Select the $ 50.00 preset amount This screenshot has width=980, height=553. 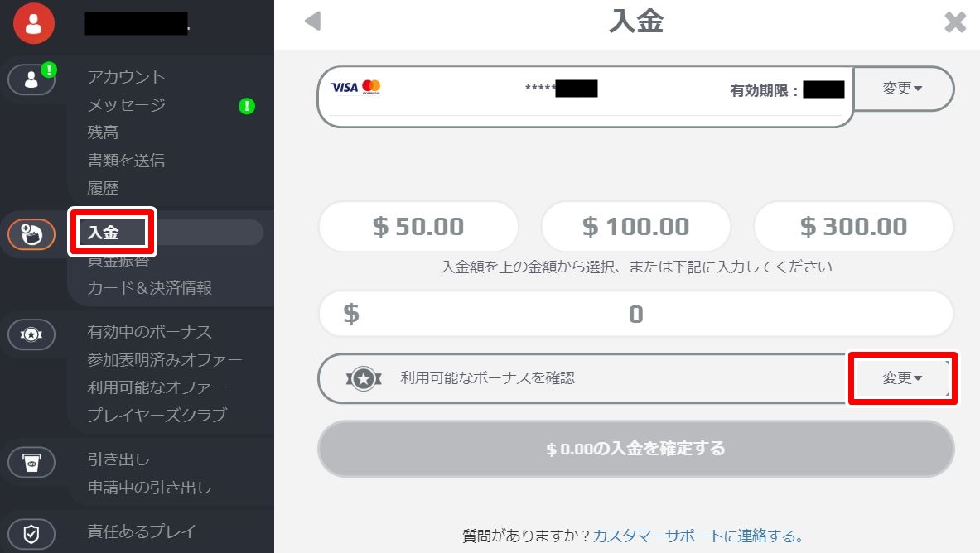[418, 226]
